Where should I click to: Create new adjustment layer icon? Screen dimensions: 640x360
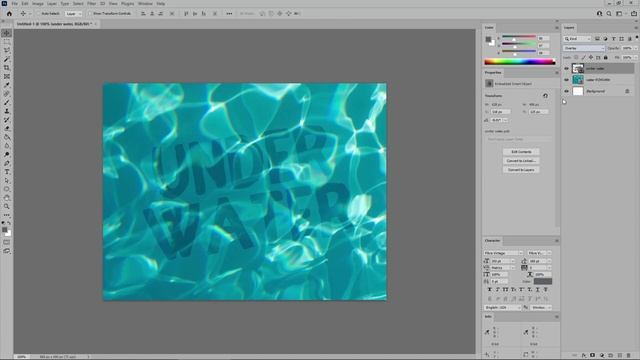pyautogui.click(x=602, y=356)
